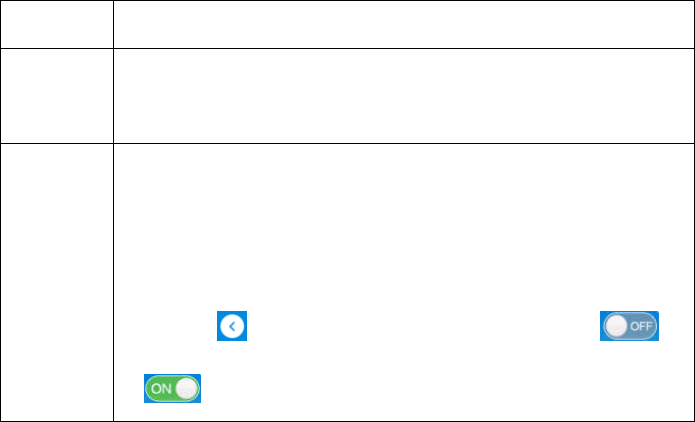Click the back chevron icon
Screen dimensions: 695x422
(x=232, y=326)
